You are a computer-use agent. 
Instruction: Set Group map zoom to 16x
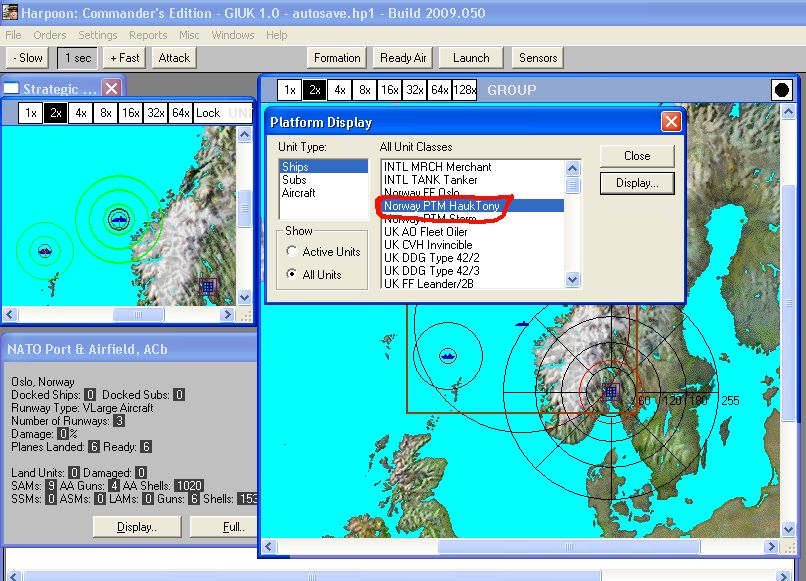click(389, 90)
